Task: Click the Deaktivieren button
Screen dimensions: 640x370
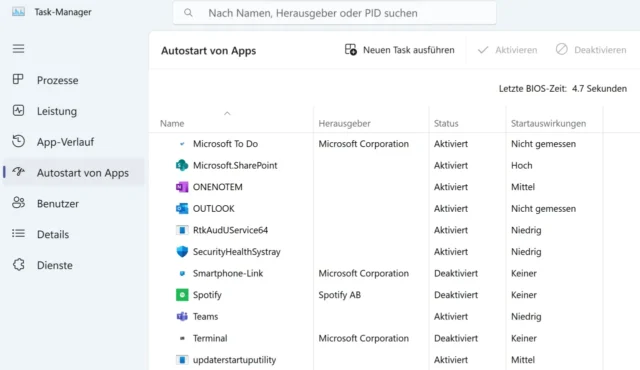Action: (x=591, y=50)
